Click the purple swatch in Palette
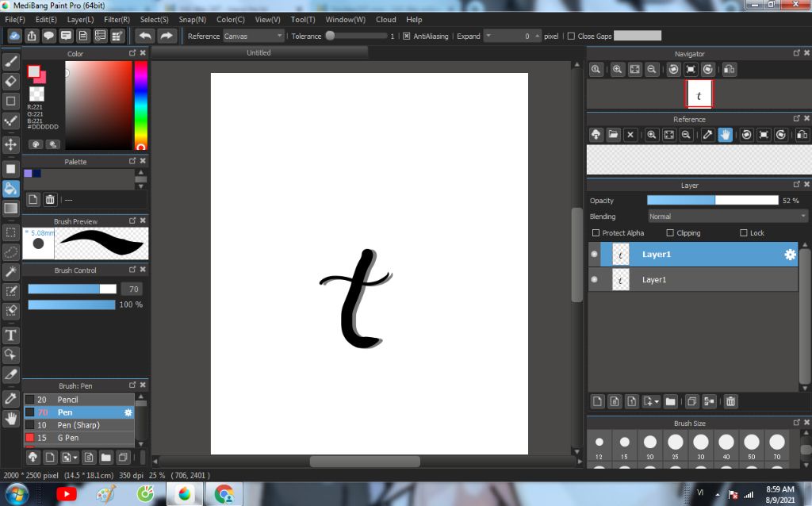 point(28,174)
